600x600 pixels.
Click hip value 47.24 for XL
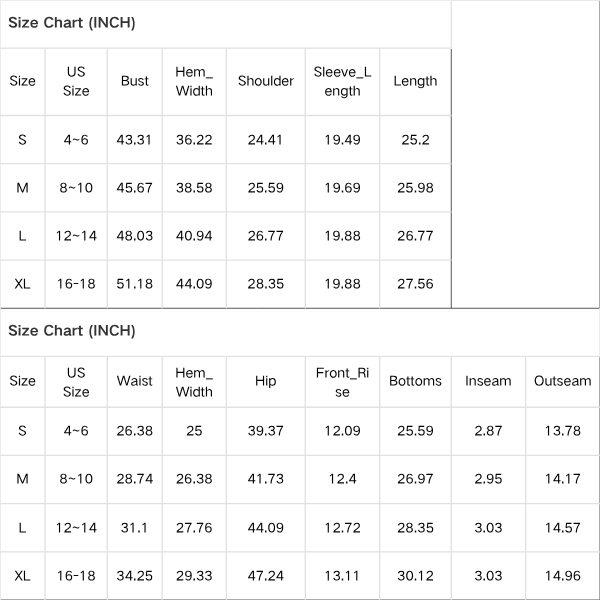point(266,576)
